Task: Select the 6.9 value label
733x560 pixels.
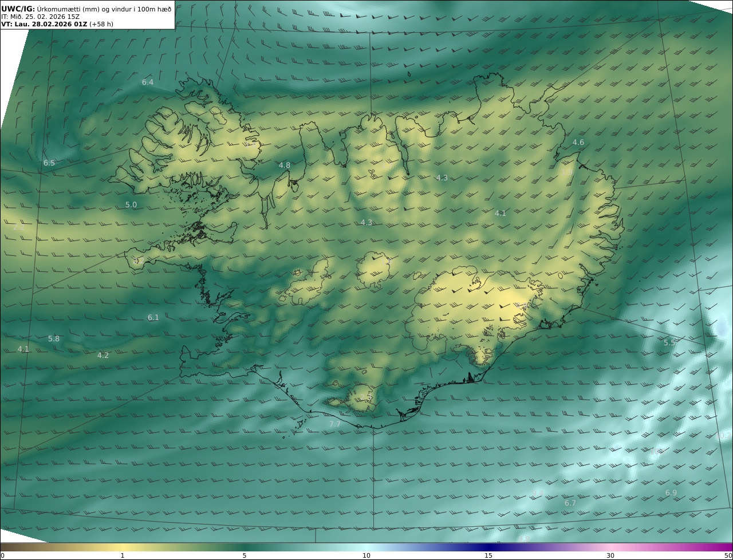Action: 671,493
